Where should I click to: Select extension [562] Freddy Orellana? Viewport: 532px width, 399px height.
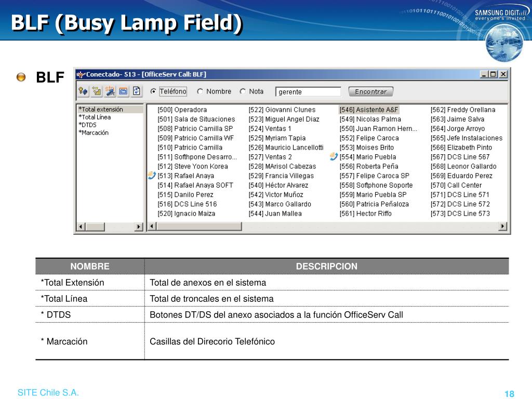(x=463, y=110)
